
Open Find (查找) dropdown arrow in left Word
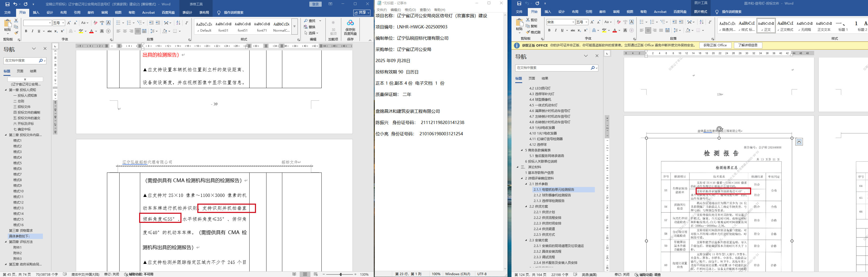coord(320,21)
